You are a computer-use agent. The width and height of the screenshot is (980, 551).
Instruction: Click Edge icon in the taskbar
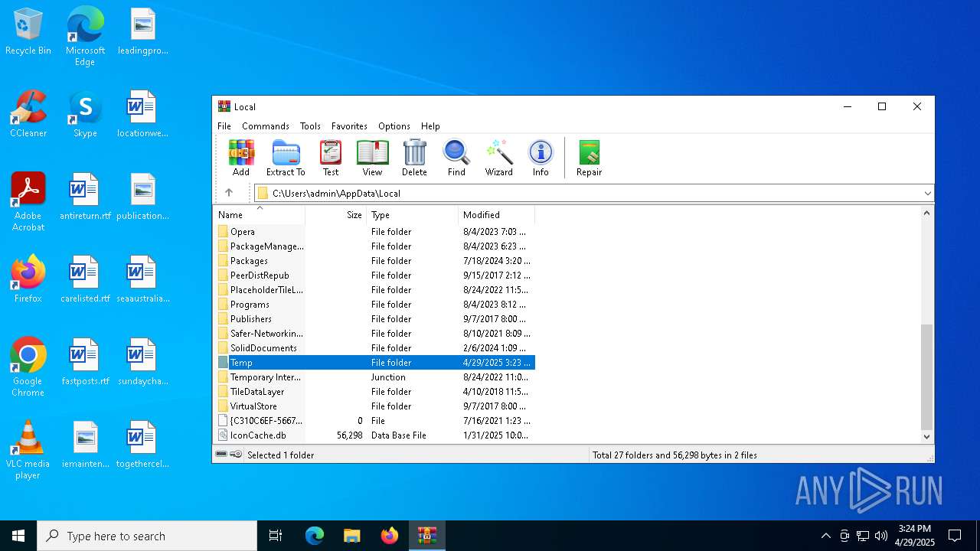pos(314,536)
